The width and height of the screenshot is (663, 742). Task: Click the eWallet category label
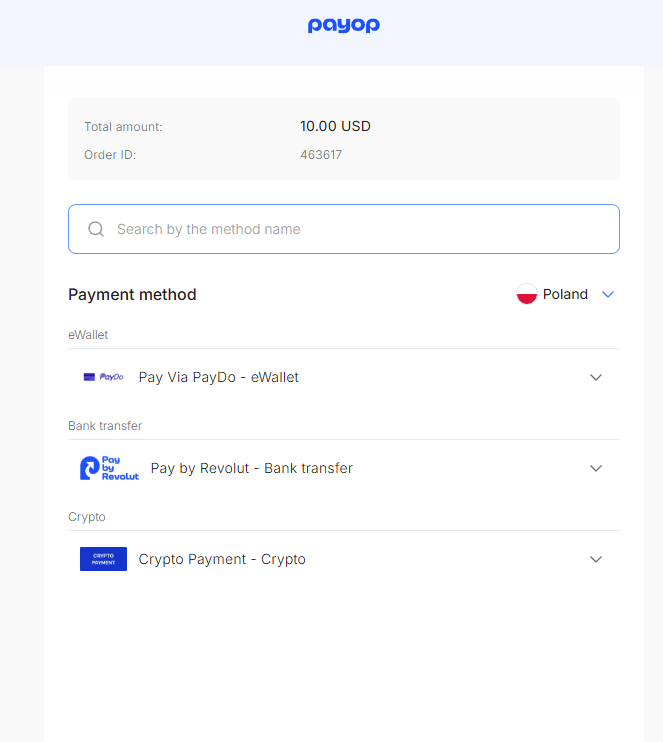tap(88, 335)
